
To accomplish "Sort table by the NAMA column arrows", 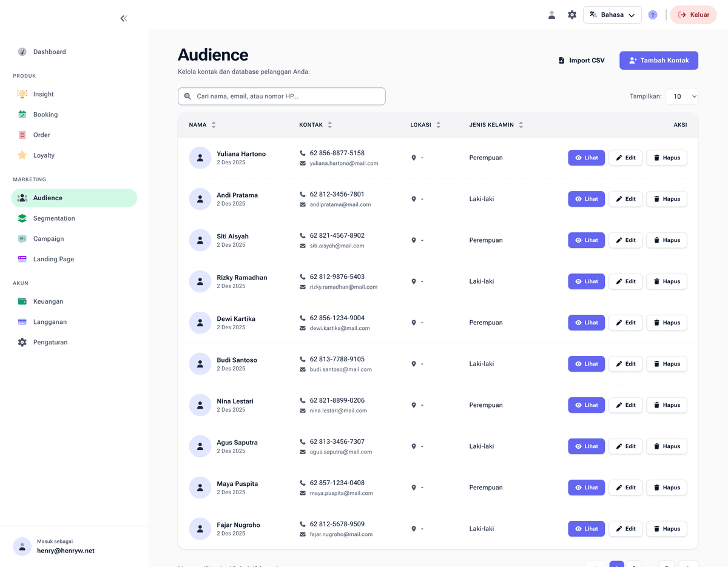I will [214, 124].
